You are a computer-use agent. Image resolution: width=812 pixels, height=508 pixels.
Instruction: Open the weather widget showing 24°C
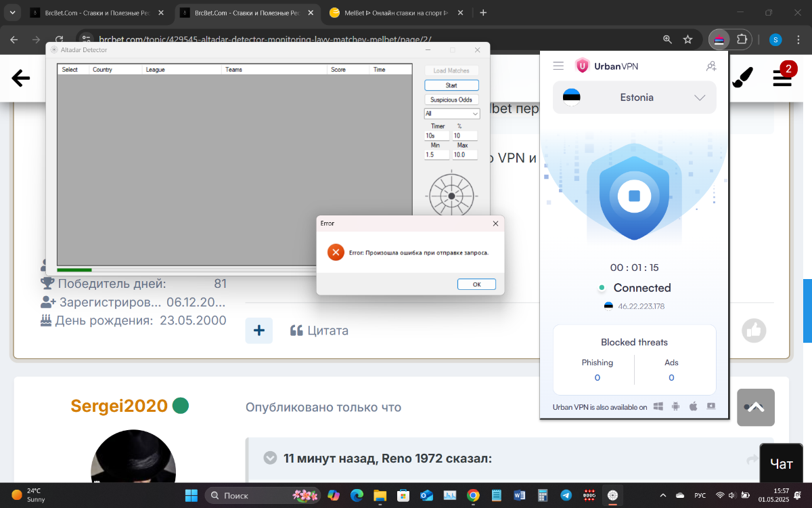click(x=28, y=495)
